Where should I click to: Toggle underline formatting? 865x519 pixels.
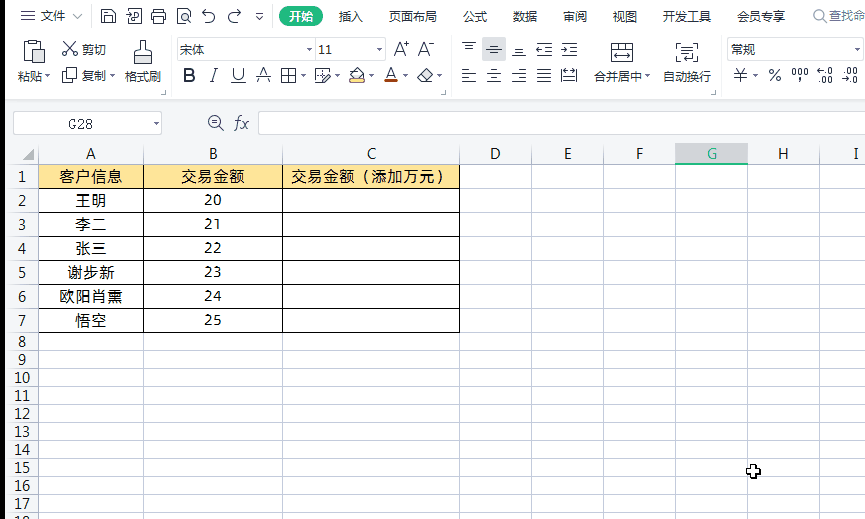(x=238, y=75)
